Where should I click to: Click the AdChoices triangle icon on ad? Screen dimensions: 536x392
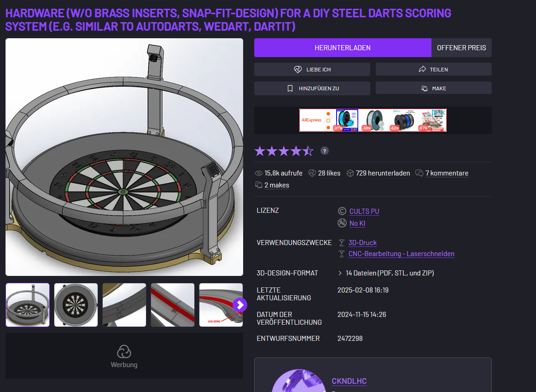point(435,112)
